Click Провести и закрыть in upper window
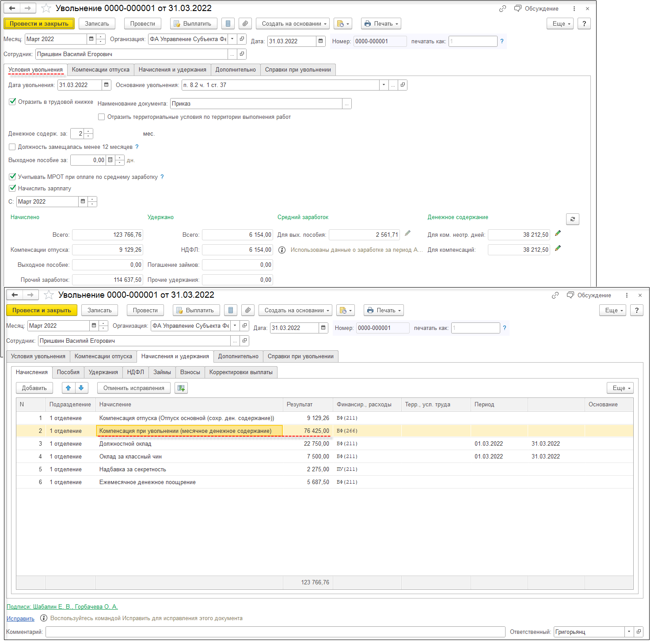The height and width of the screenshot is (644, 658). (39, 23)
